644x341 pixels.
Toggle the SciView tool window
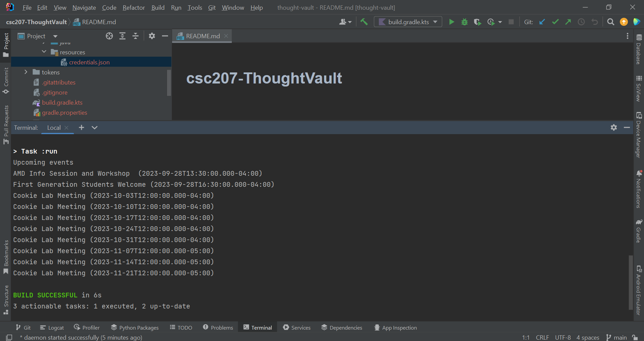tap(639, 89)
